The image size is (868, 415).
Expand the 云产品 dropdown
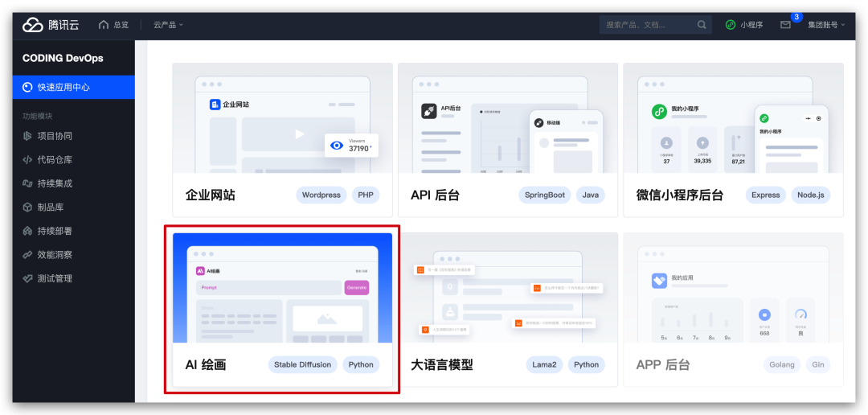168,25
